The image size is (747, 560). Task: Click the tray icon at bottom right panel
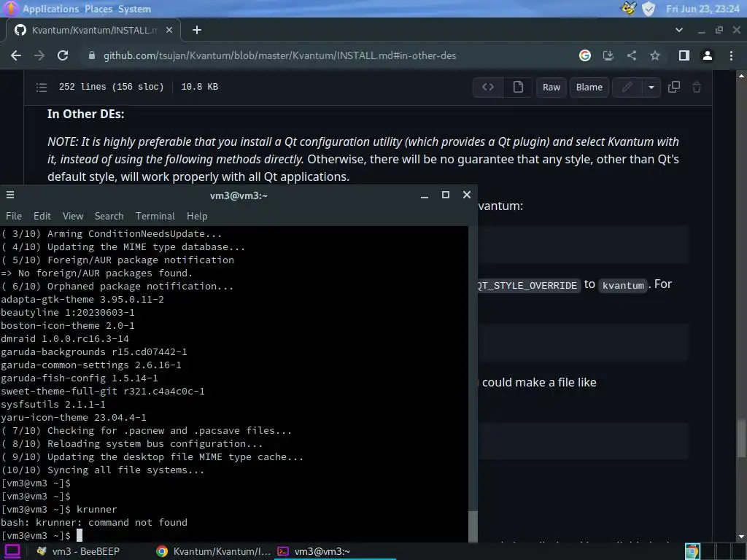tap(693, 551)
